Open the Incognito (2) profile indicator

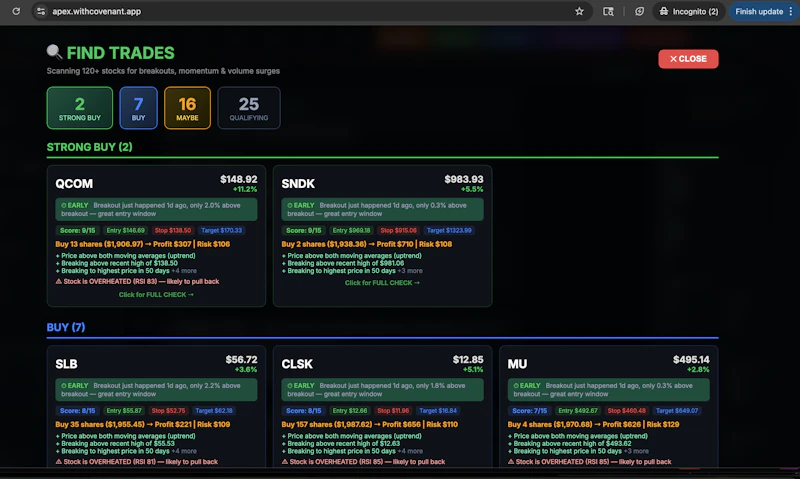coord(689,11)
